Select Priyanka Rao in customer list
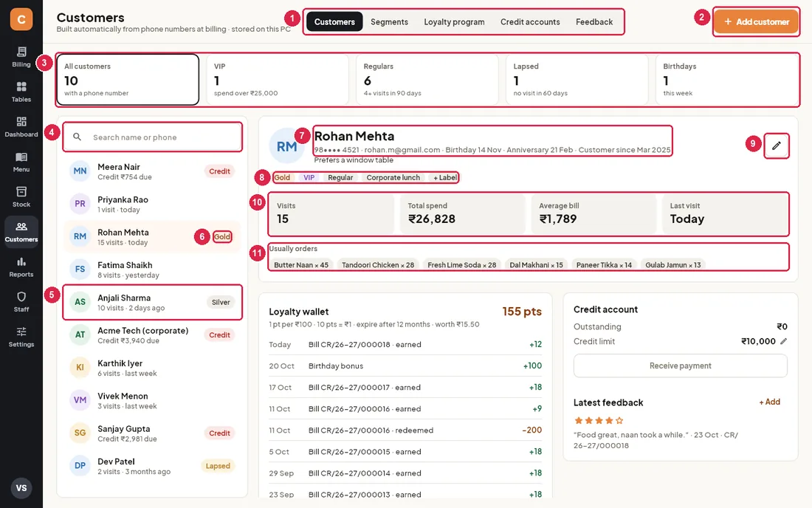This screenshot has width=812, height=508. pyautogui.click(x=152, y=204)
